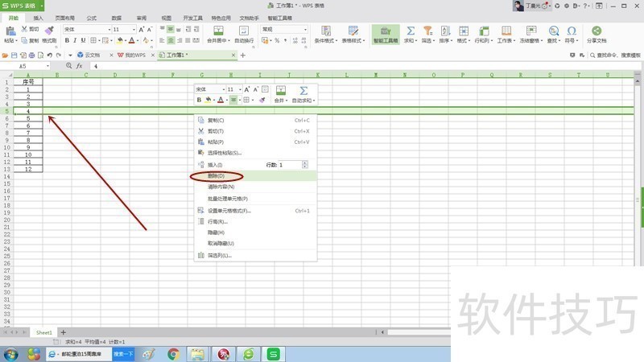Click the Cut (剪切) scissors icon in ribbon
Screen dimensions: 644x362
pos(25,29)
